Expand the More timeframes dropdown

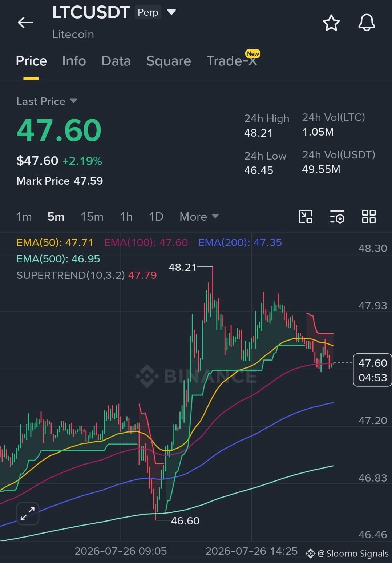(x=199, y=217)
